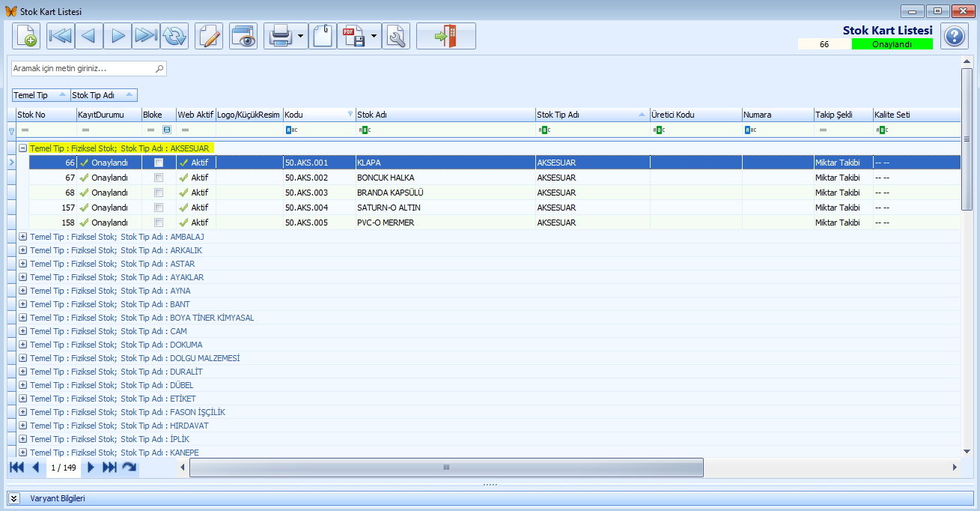Click Stok Adı filter ABC operator icon
Image resolution: width=980 pixels, height=511 pixels.
(x=365, y=130)
